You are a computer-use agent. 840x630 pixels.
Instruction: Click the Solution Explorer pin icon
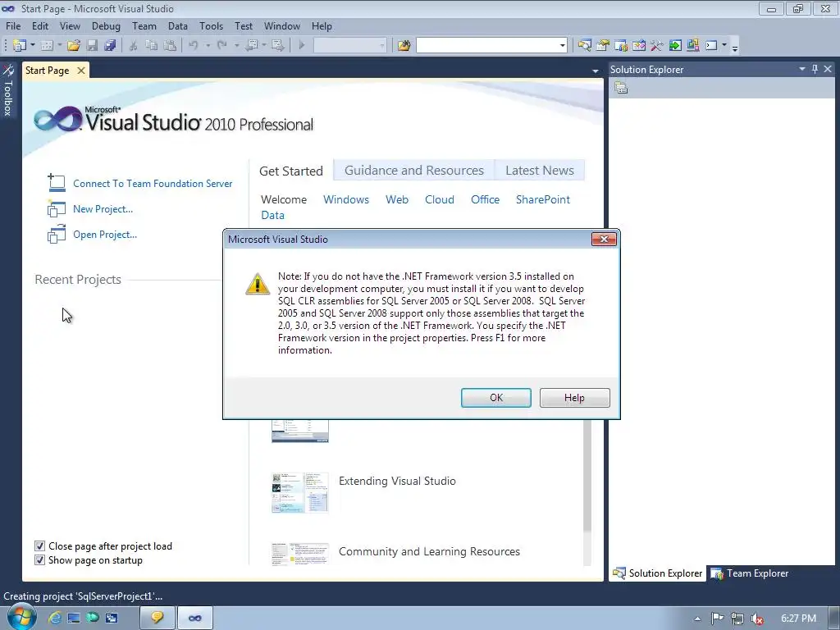coord(815,69)
